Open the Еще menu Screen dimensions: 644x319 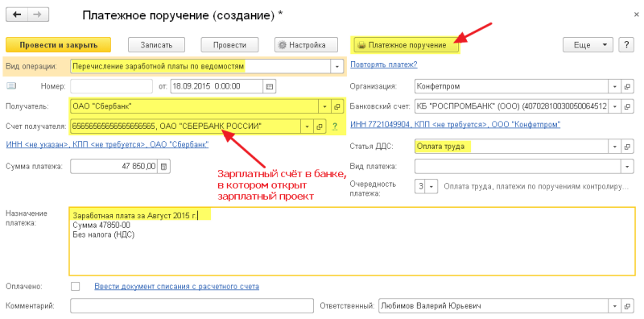point(588,45)
